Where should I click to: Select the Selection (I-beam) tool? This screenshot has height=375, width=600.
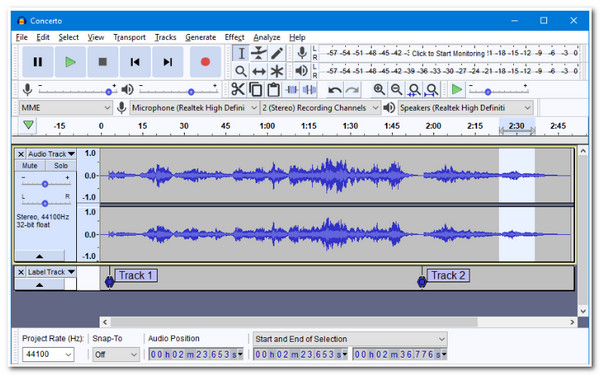[x=241, y=53]
